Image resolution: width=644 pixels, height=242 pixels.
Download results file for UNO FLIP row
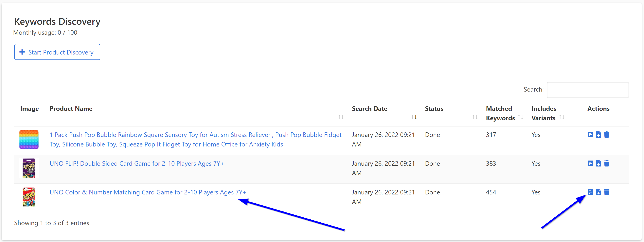click(599, 164)
